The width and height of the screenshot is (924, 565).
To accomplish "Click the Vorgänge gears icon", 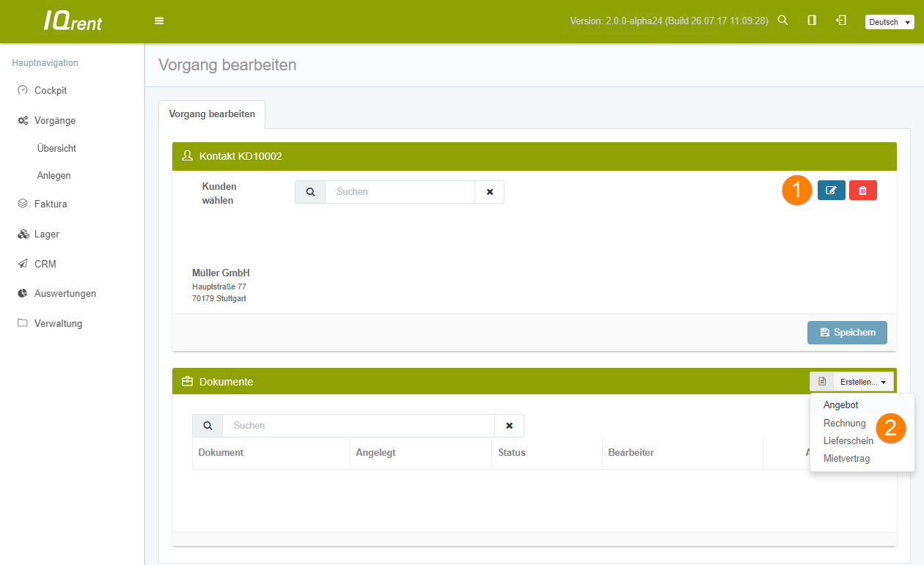I will [x=23, y=120].
